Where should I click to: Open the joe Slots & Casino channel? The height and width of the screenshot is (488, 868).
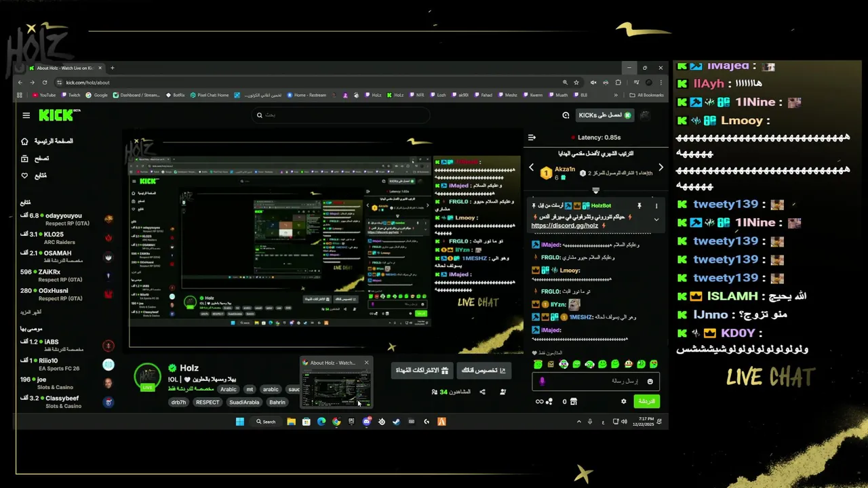point(66,383)
